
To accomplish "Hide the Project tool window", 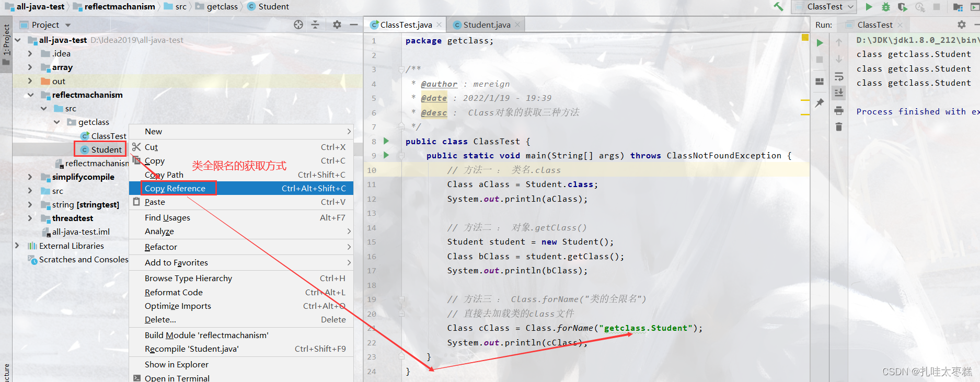I will (x=354, y=25).
